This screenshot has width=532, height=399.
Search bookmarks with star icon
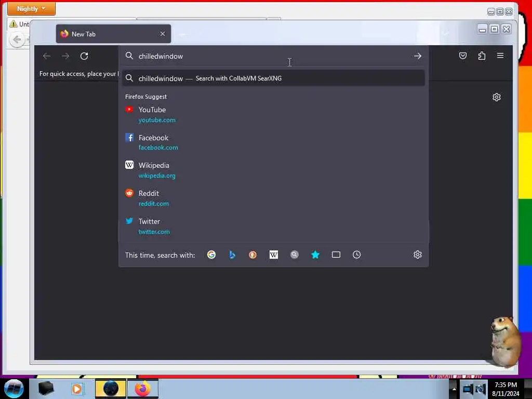point(315,255)
